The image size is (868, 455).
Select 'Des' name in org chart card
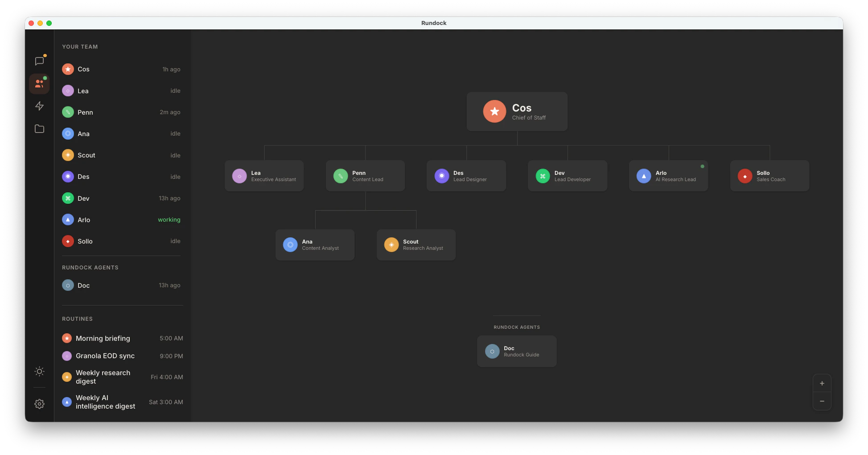(458, 173)
